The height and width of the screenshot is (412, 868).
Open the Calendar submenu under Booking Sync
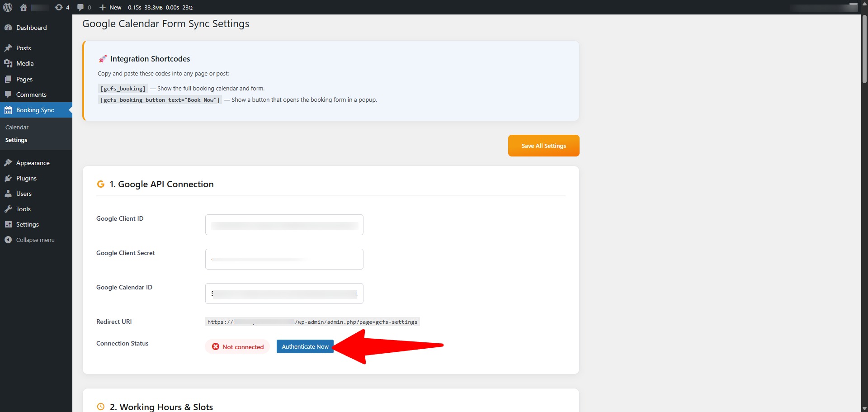point(17,127)
